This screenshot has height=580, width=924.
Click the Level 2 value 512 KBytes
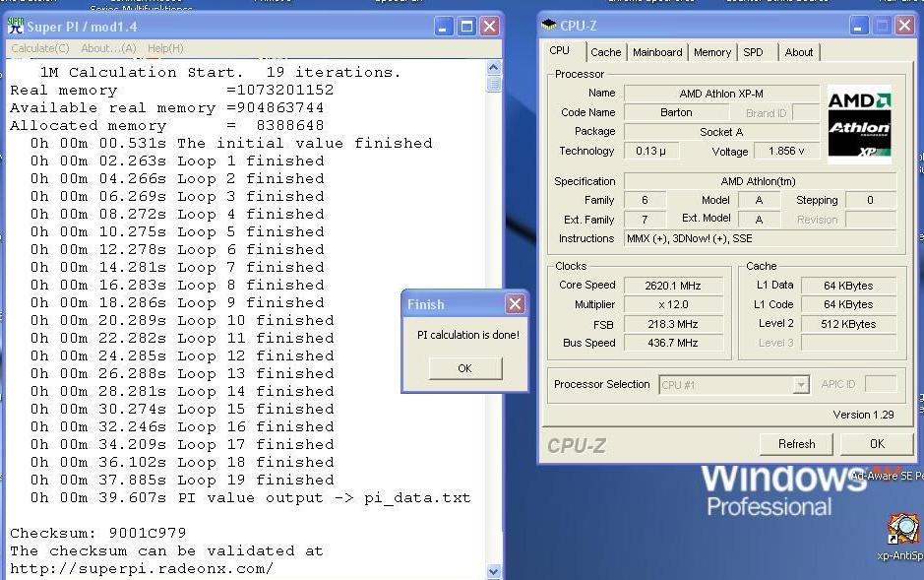pos(848,324)
